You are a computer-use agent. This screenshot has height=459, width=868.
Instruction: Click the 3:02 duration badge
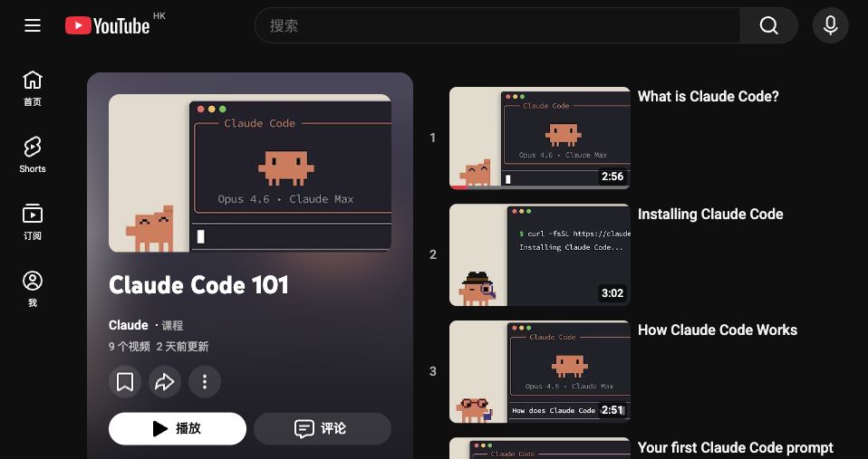pyautogui.click(x=612, y=293)
